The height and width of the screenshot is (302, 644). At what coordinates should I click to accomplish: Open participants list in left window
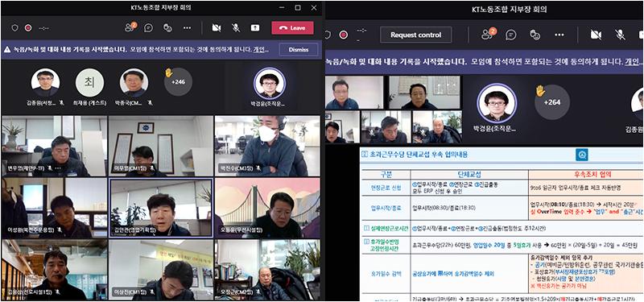point(130,27)
